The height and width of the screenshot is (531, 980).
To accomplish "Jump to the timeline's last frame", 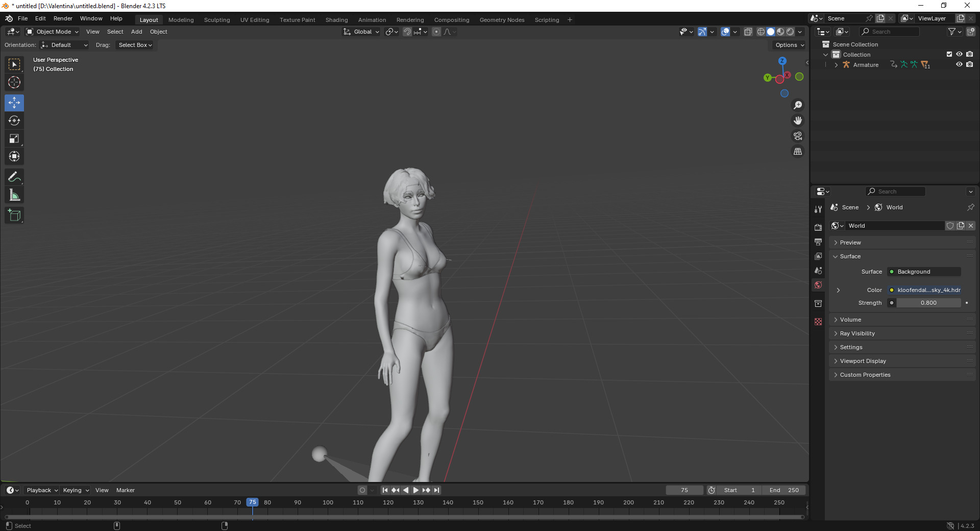I will tap(436, 490).
